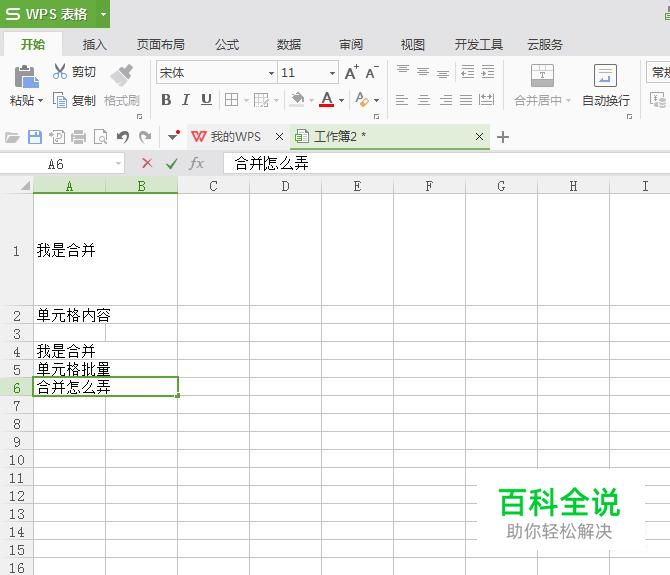Apply red font color A
The image size is (670, 575).
pyautogui.click(x=326, y=100)
